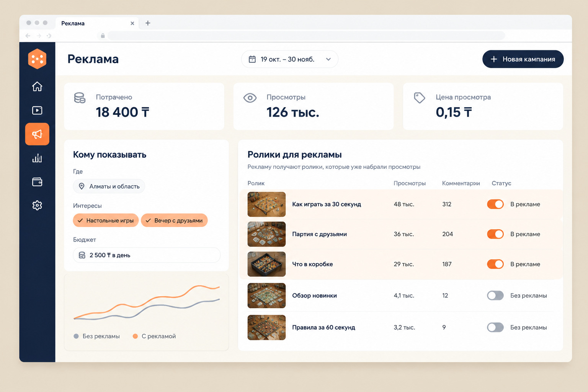The height and width of the screenshot is (392, 588).
Task: Click the eye icon on Просмотры card
Action: click(x=250, y=98)
